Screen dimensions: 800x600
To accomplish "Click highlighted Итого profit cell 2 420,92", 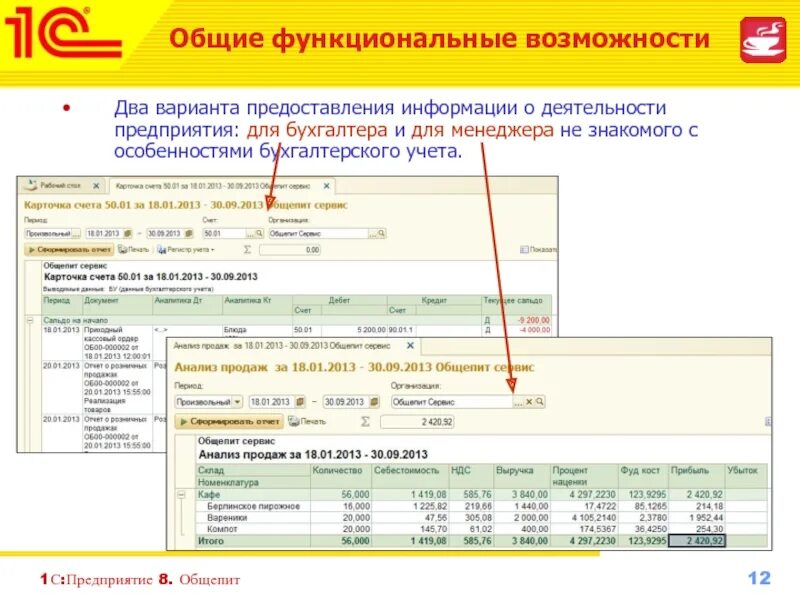I will point(697,540).
